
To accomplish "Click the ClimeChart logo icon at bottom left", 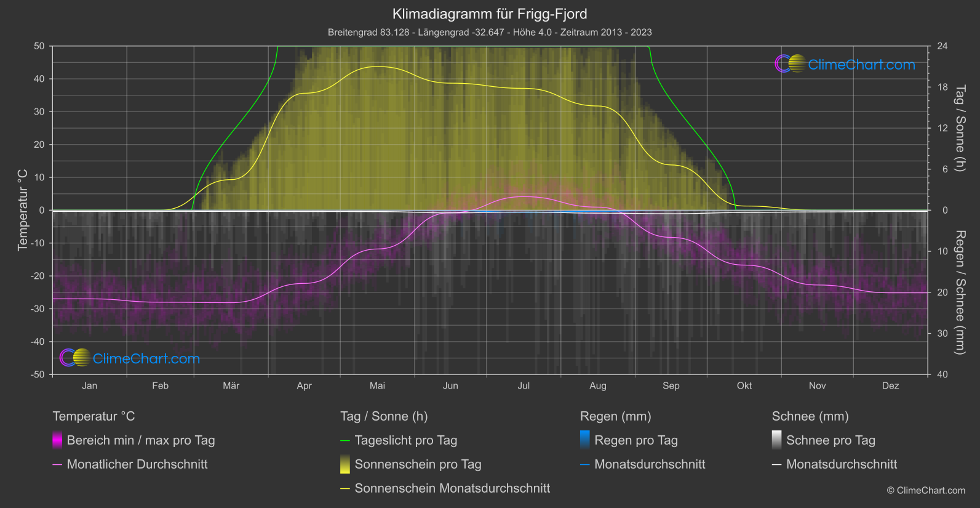I will click(x=75, y=358).
